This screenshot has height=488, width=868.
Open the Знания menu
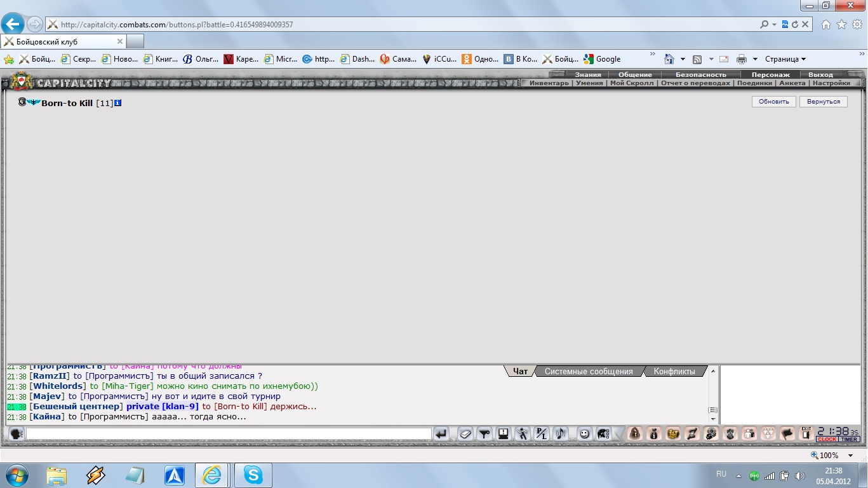click(588, 74)
